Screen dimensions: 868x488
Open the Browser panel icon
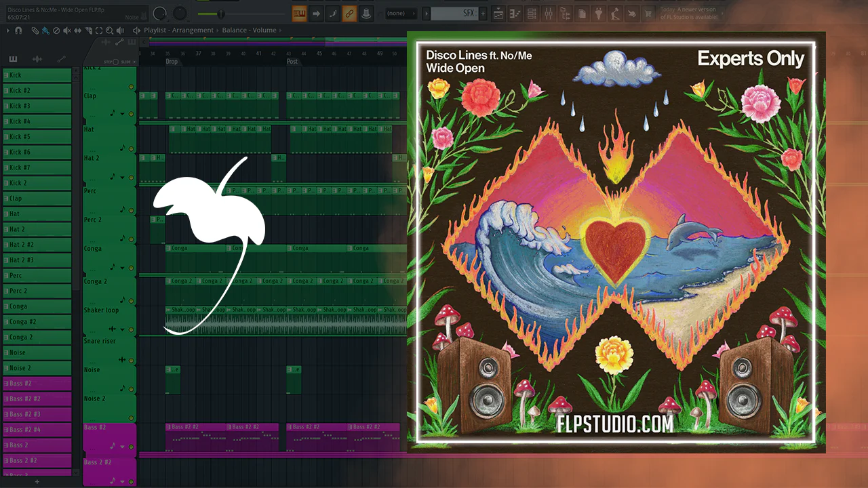point(566,13)
